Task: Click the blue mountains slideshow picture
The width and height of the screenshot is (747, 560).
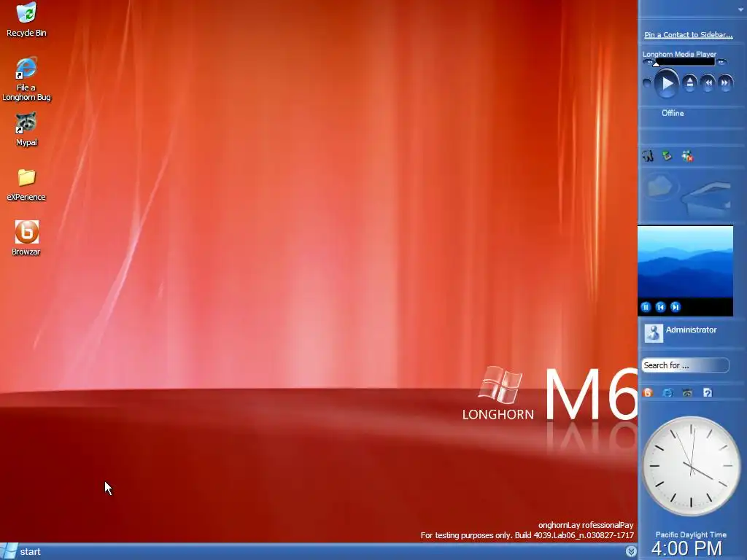Action: tap(685, 262)
